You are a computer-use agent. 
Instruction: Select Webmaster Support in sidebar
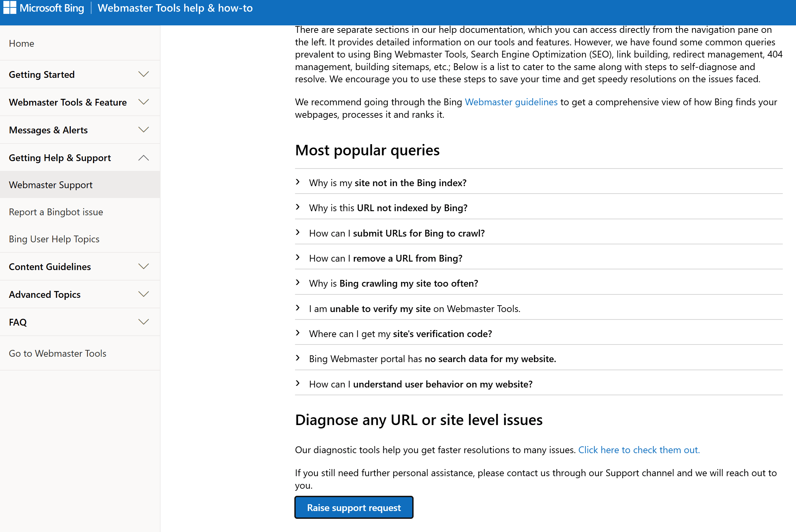(x=50, y=185)
